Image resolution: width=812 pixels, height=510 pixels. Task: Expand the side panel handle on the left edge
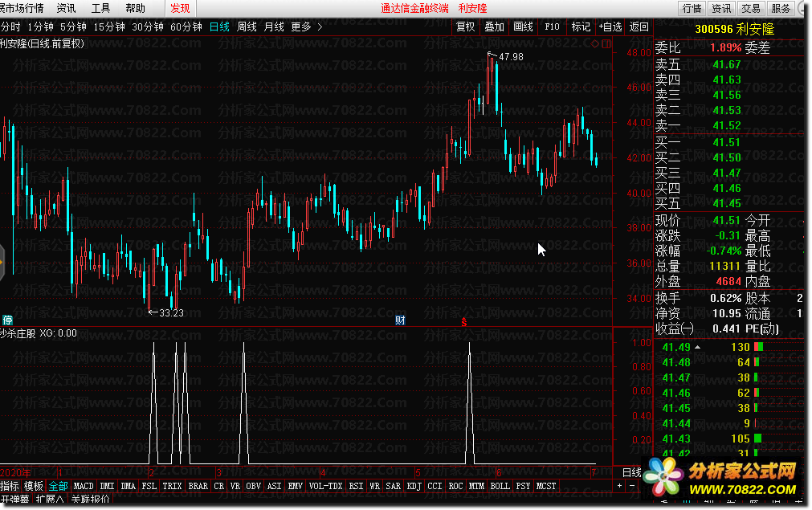tap(2, 263)
